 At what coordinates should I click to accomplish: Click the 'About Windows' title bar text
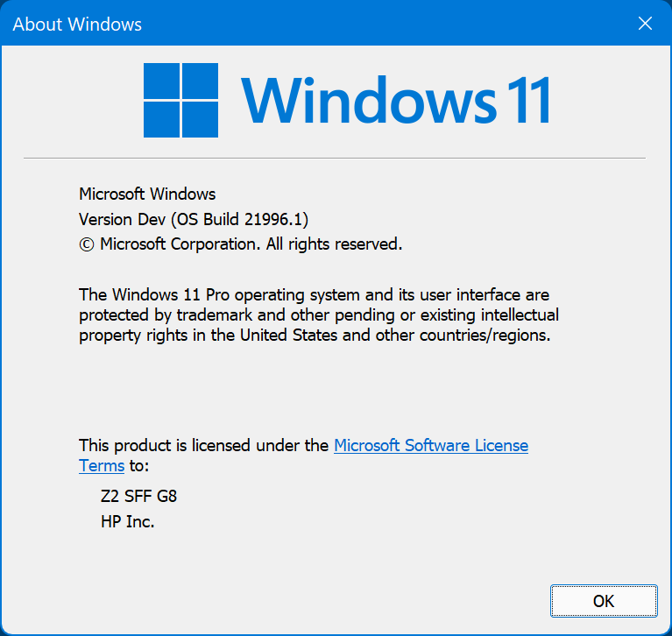click(77, 24)
